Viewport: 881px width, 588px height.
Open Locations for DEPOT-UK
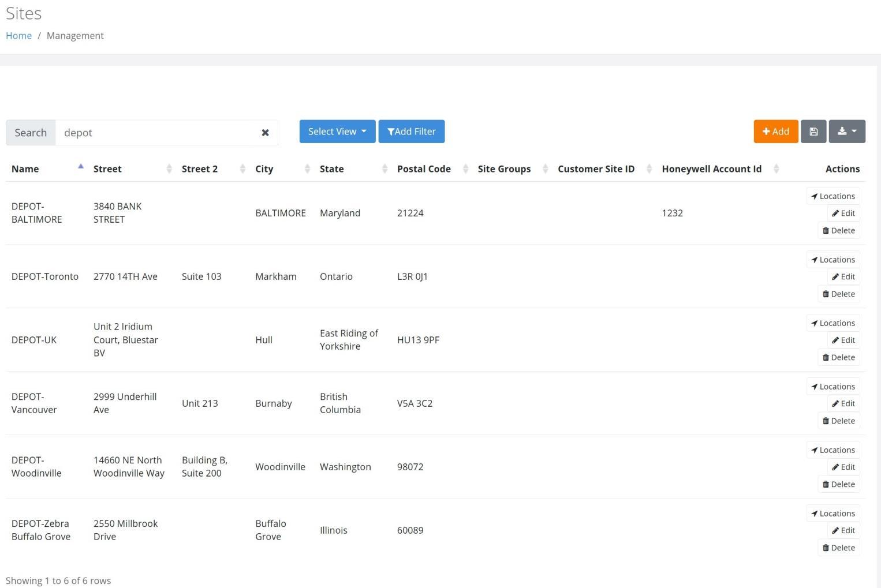(833, 323)
